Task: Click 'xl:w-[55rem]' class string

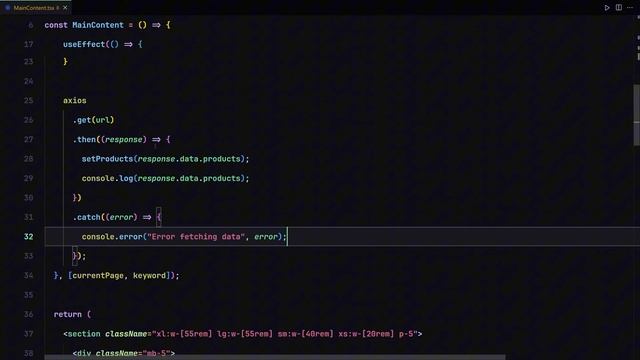Action: (184, 334)
